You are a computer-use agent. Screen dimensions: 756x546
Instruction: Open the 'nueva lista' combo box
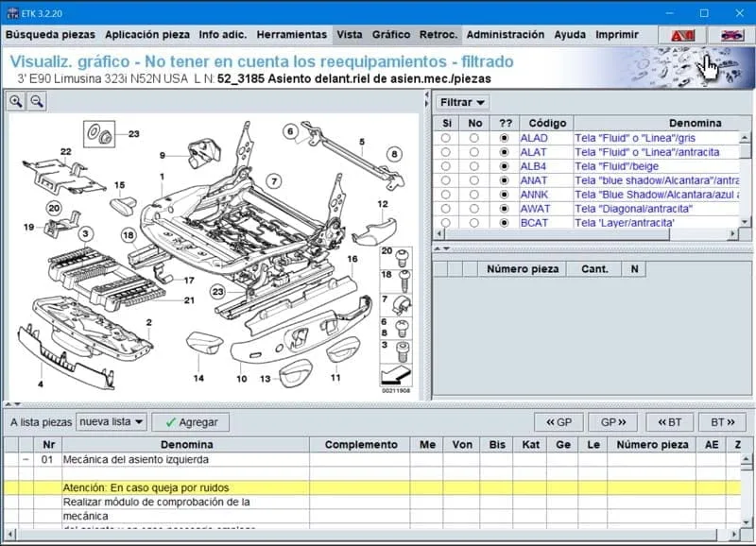112,422
